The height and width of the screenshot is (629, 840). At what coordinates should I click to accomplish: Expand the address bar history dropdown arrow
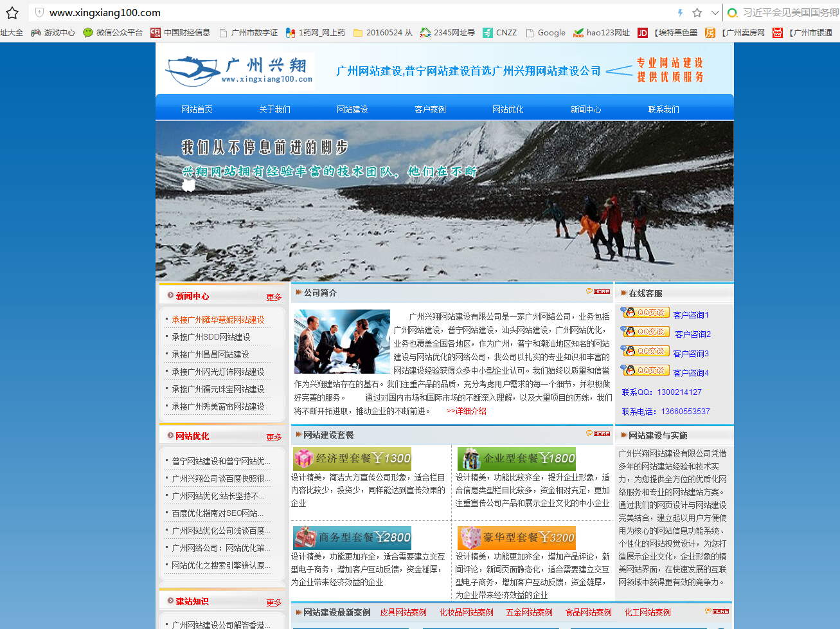pos(715,13)
